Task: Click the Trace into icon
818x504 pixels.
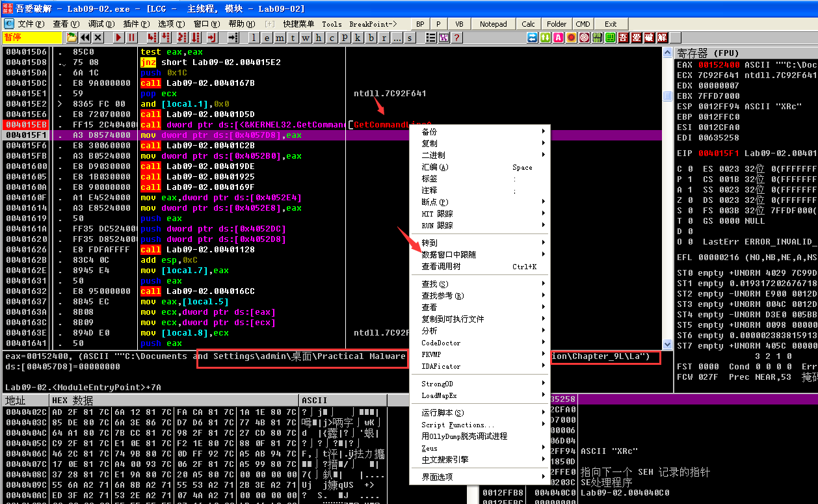Action: pos(183,38)
